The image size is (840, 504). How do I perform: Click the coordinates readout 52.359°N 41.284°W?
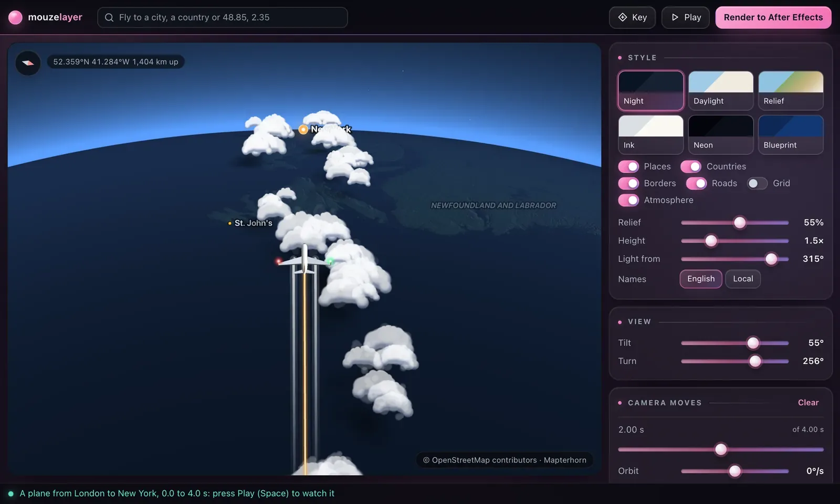(115, 62)
